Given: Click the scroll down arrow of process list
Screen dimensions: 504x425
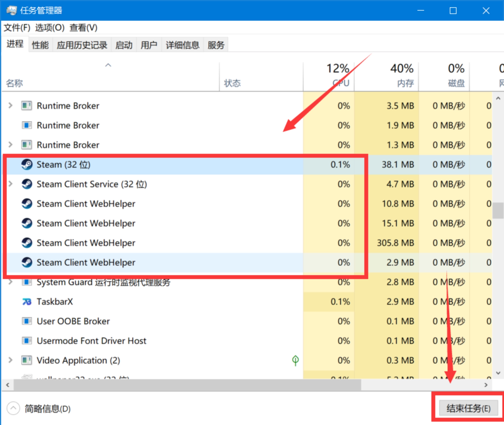Looking at the screenshot, I should click(498, 373).
